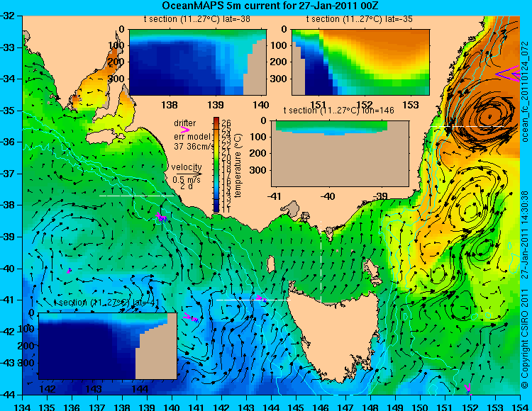The image size is (532, 411).
Task: Click the black velocity reference arrow
Action: [189, 174]
